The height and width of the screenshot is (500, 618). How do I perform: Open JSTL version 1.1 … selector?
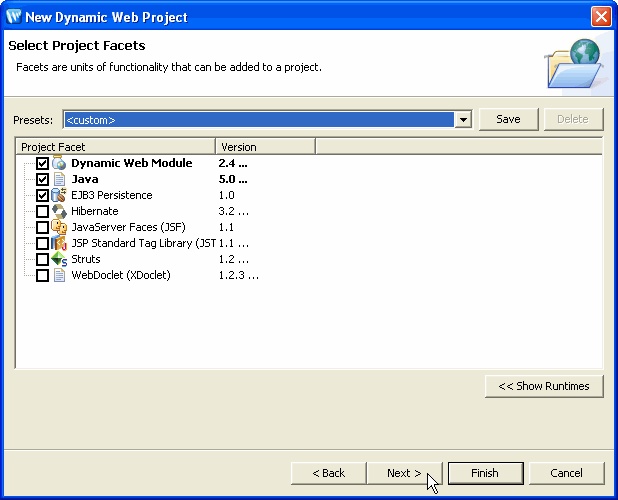[233, 243]
